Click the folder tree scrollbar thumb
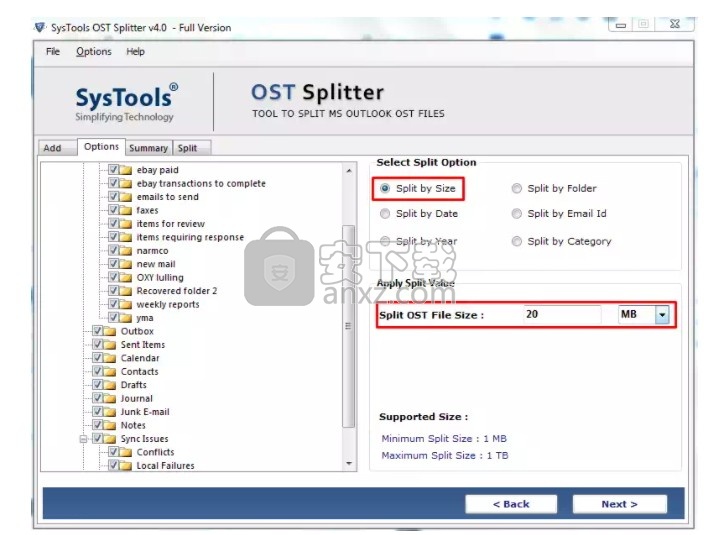 coord(348,326)
